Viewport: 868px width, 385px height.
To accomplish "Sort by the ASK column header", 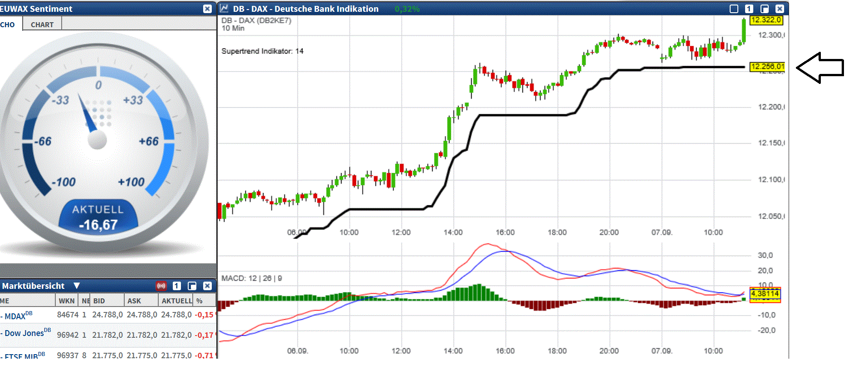I will coord(141,301).
